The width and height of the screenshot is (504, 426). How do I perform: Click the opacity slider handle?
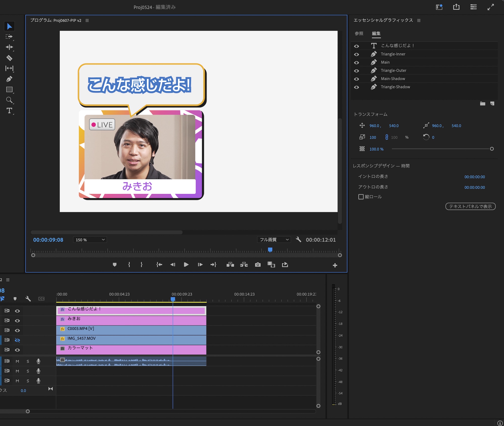pyautogui.click(x=492, y=149)
